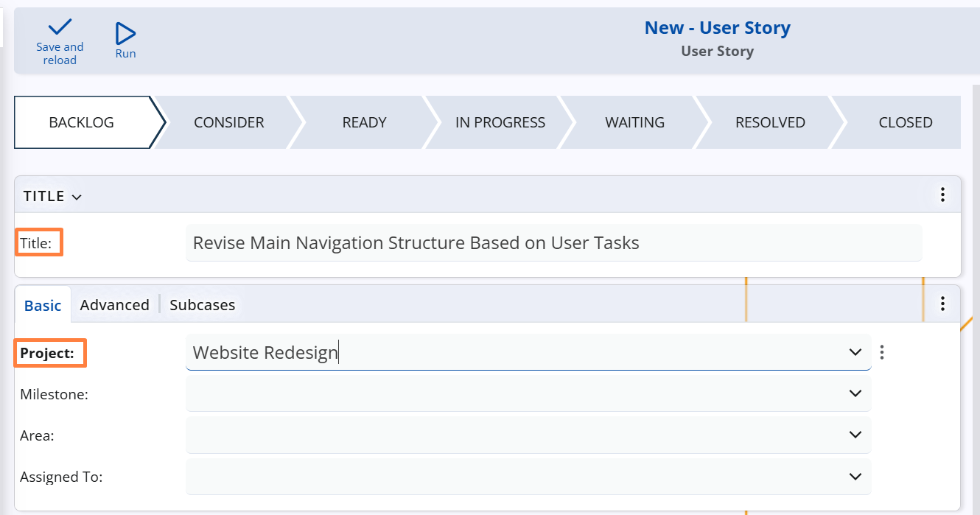
Task: Open the Assigned To dropdown
Action: tap(855, 476)
